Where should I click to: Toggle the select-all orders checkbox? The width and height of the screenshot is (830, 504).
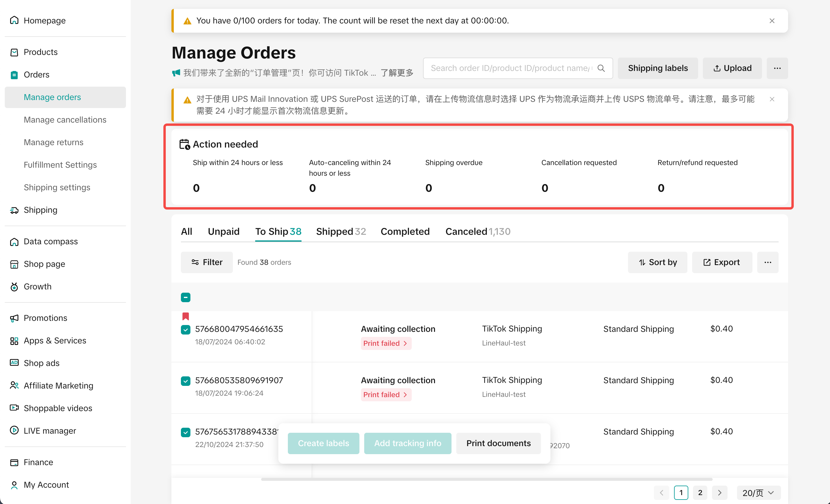(x=186, y=297)
